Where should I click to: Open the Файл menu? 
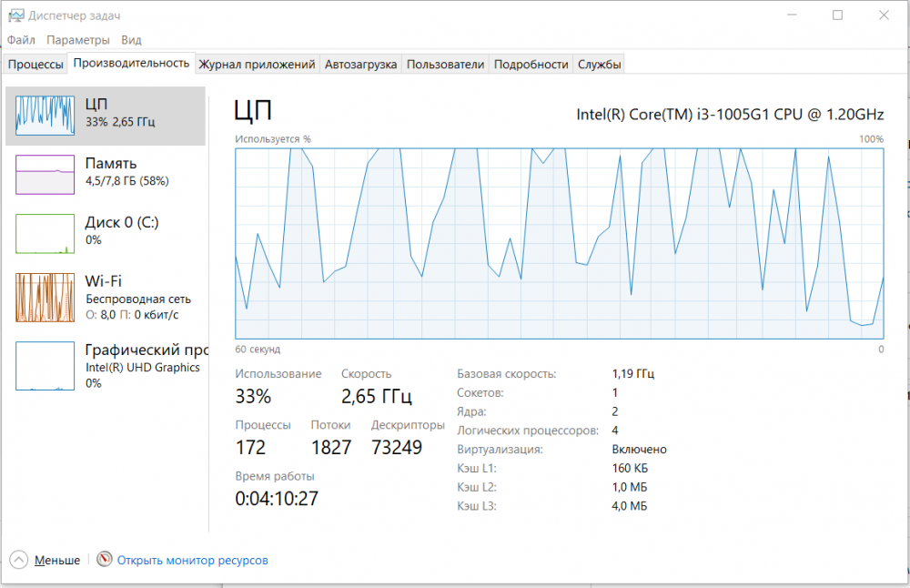(21, 40)
